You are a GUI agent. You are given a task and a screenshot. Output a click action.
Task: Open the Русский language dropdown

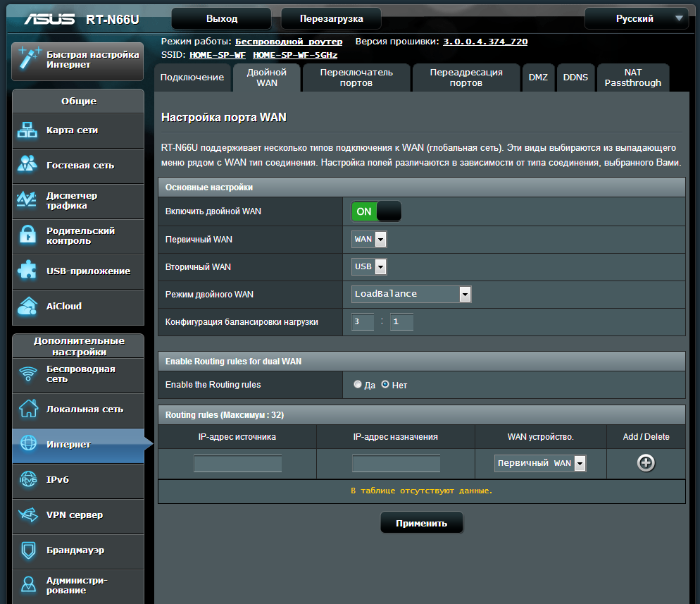point(637,19)
